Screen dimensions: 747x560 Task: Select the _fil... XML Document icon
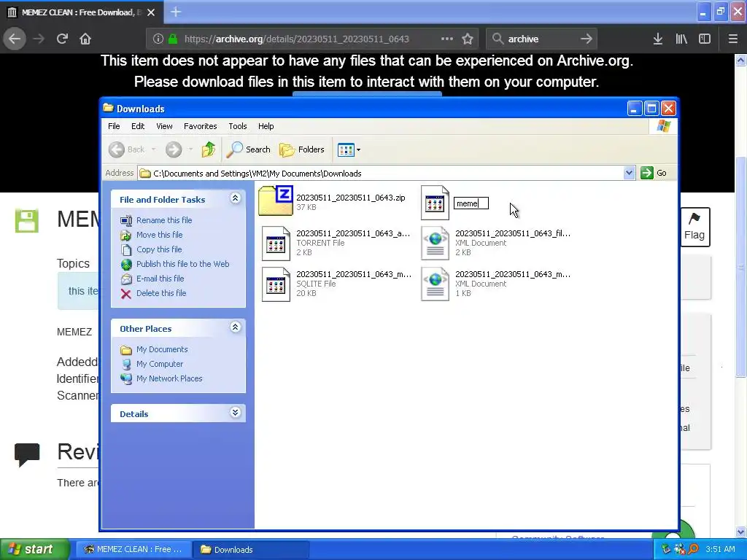[x=435, y=244]
